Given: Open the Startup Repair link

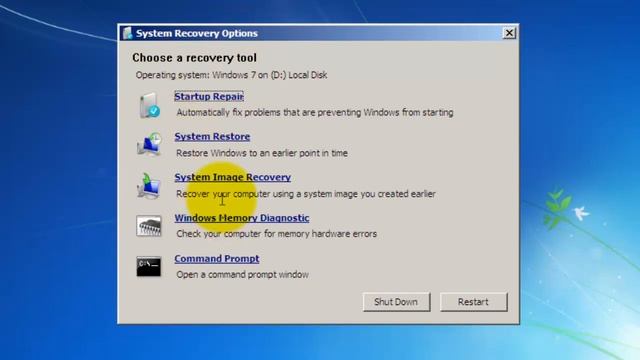Looking at the screenshot, I should coord(209,96).
